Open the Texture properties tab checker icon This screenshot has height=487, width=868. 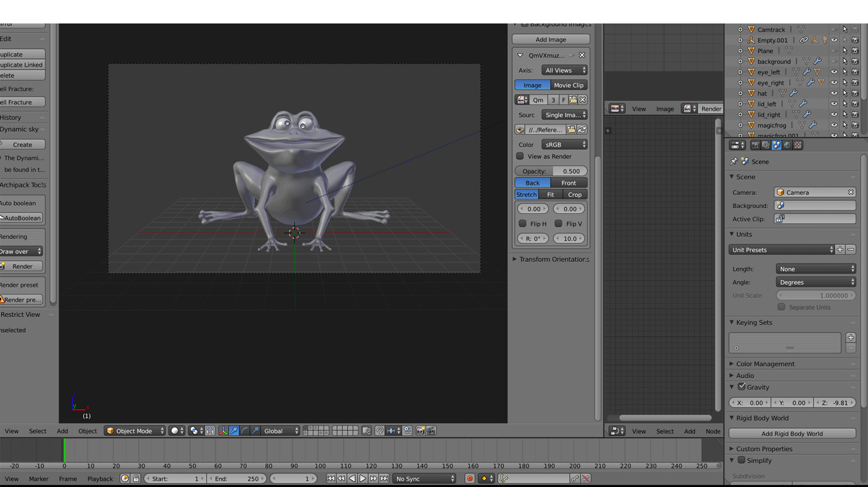point(798,145)
